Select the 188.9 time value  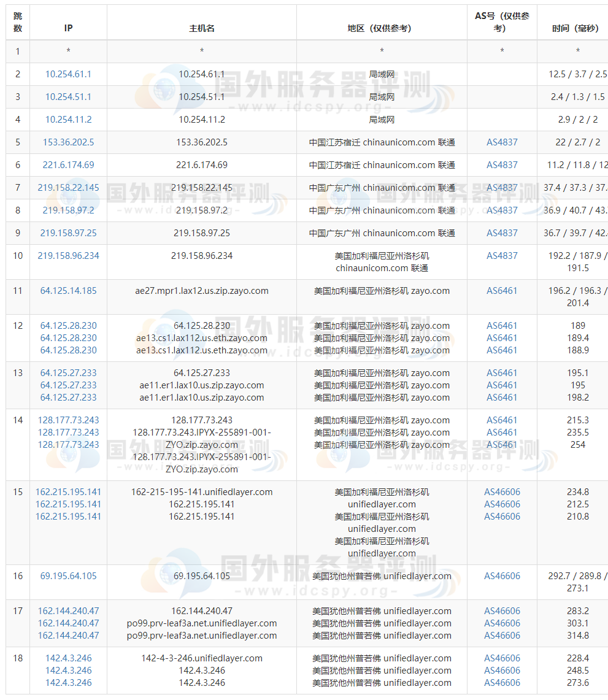click(578, 350)
